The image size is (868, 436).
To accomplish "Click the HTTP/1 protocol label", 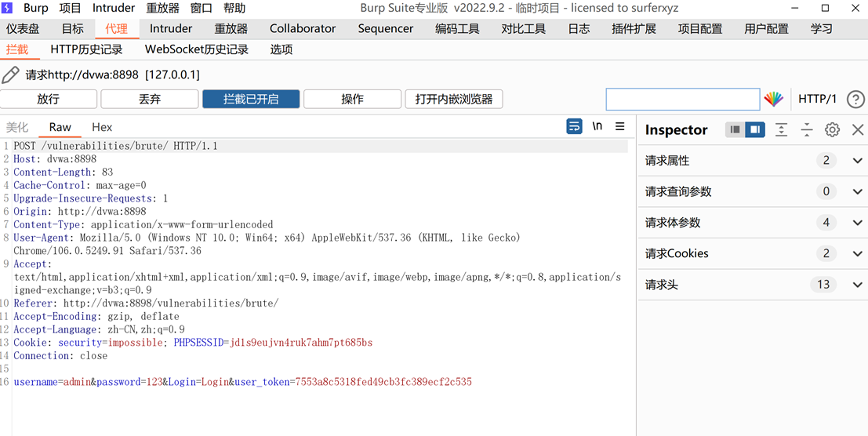I will pos(817,100).
